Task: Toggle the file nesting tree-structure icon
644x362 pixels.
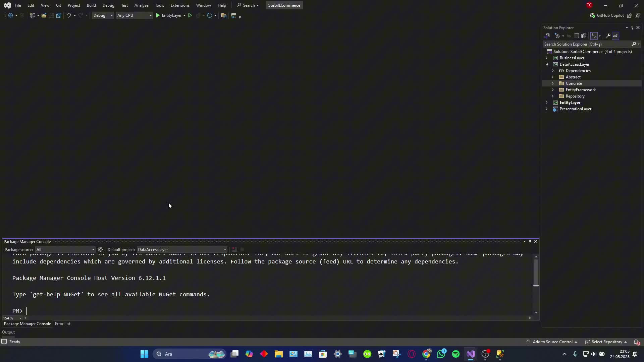Action: [594, 36]
